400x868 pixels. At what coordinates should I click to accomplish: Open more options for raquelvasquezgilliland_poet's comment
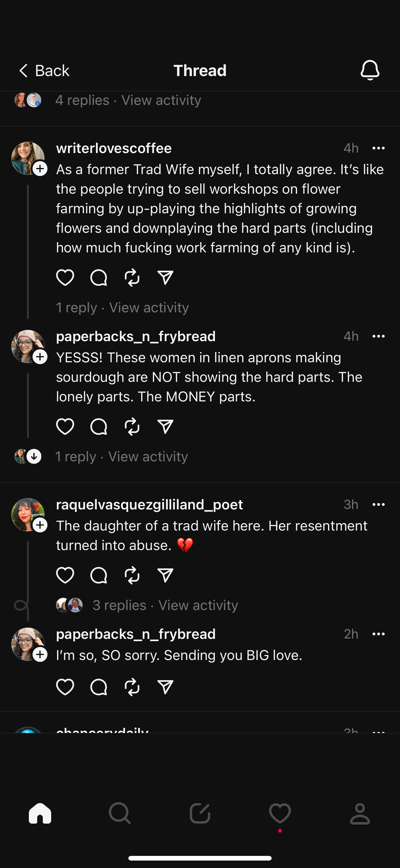[379, 505]
